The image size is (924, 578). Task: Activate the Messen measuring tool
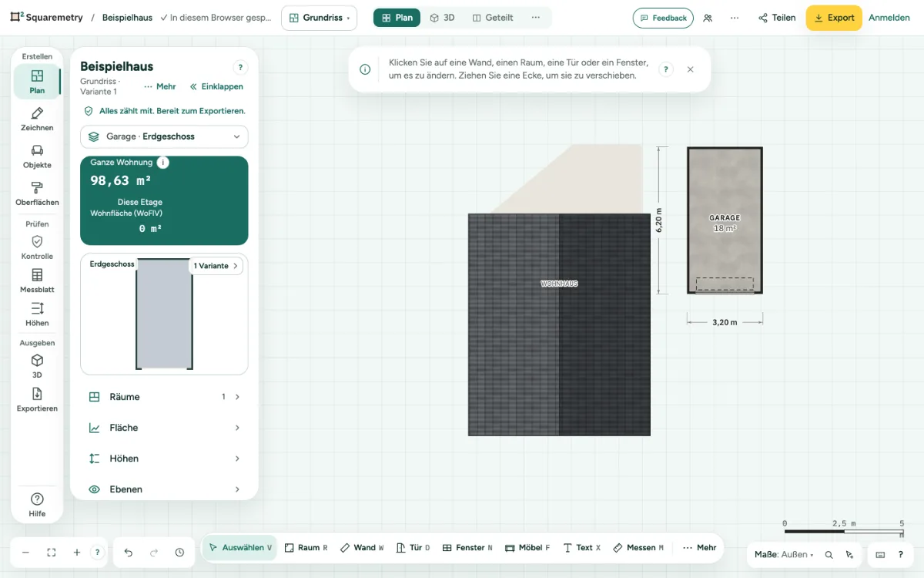point(638,548)
